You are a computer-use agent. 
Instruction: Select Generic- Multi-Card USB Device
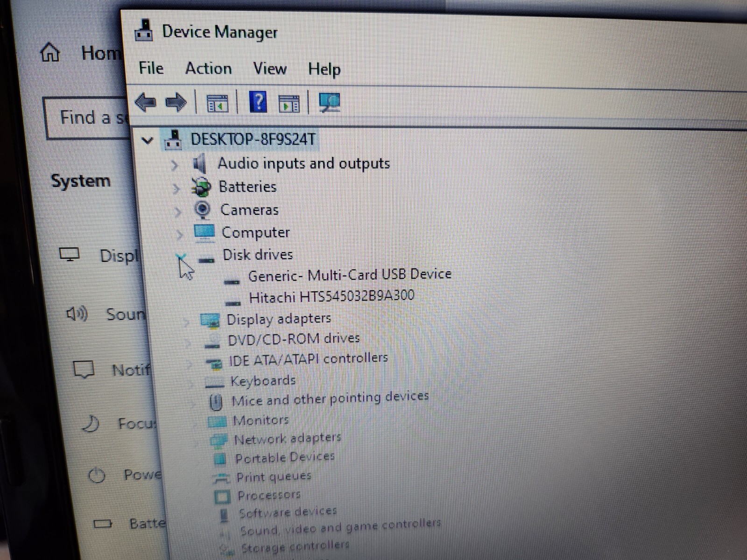click(350, 275)
